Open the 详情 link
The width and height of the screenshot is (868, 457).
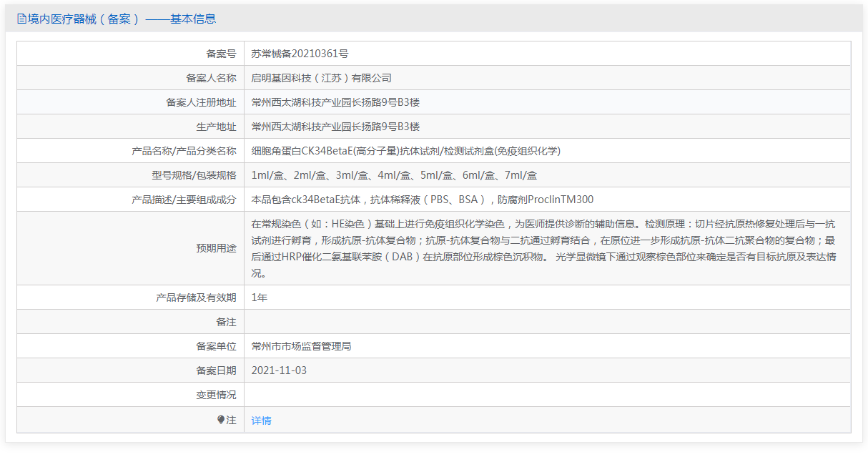(262, 421)
